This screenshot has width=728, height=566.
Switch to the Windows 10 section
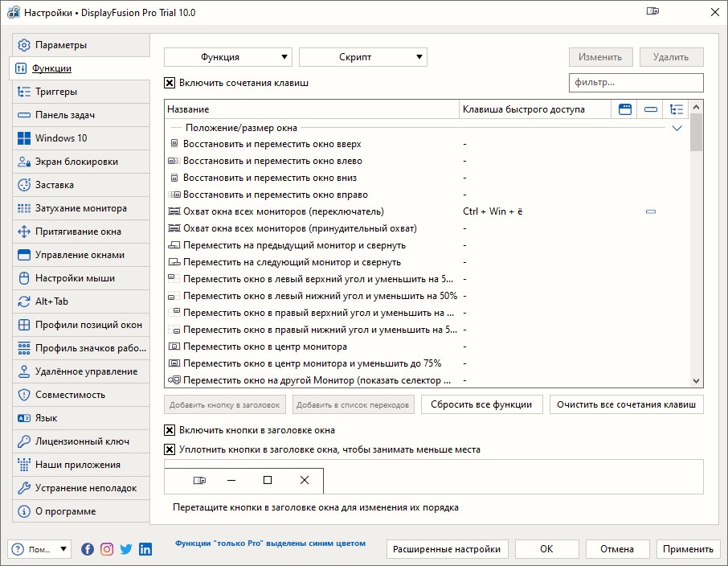click(81, 138)
